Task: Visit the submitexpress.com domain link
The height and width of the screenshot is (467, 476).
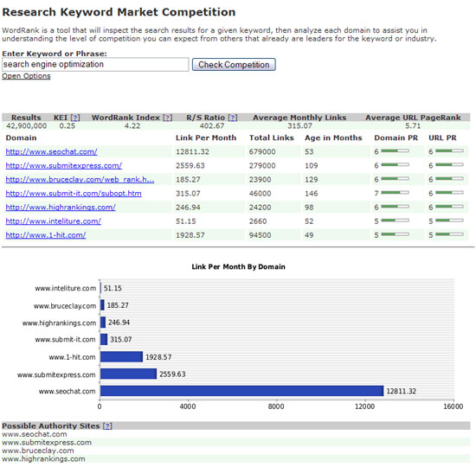Action: pos(64,166)
